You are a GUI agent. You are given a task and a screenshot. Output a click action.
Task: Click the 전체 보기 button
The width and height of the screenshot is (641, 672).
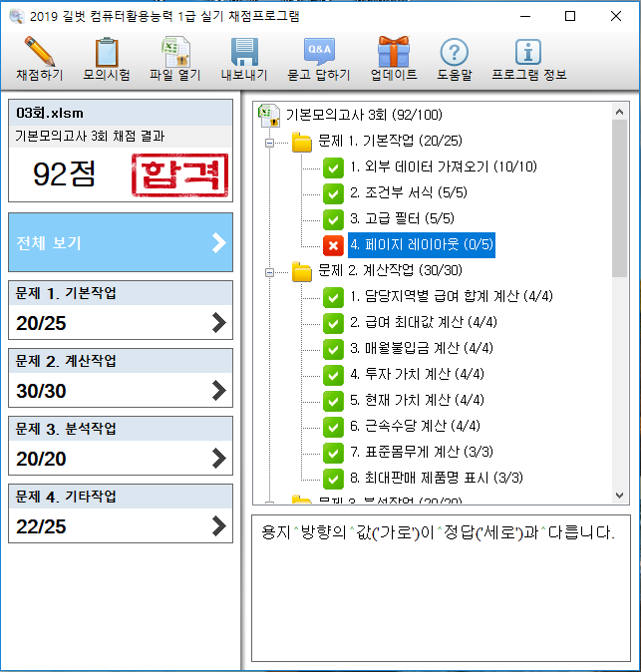[121, 242]
